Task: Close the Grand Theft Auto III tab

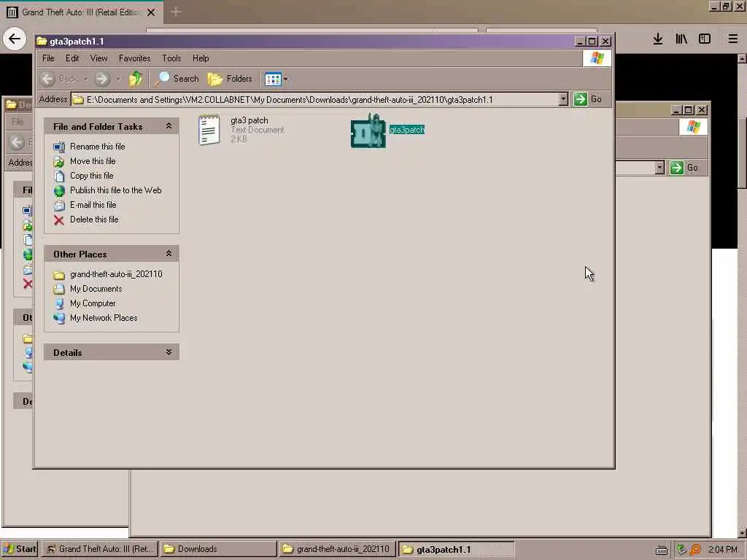Action: [x=151, y=12]
